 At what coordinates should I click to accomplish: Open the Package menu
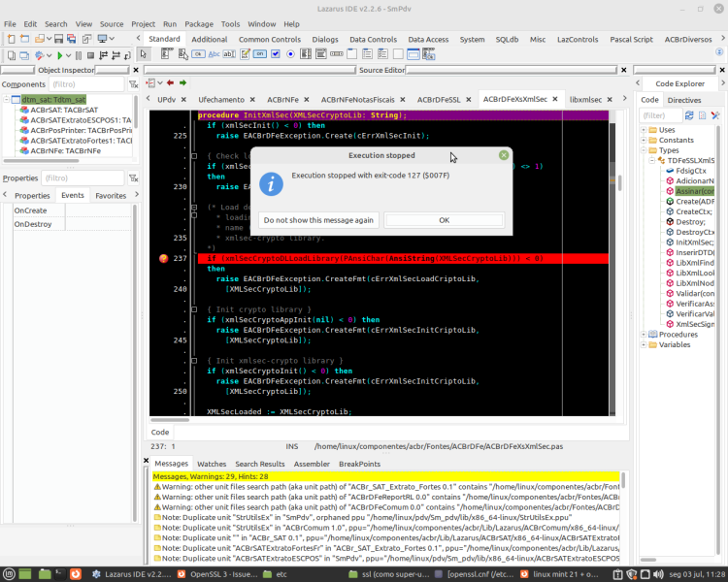pos(199,24)
